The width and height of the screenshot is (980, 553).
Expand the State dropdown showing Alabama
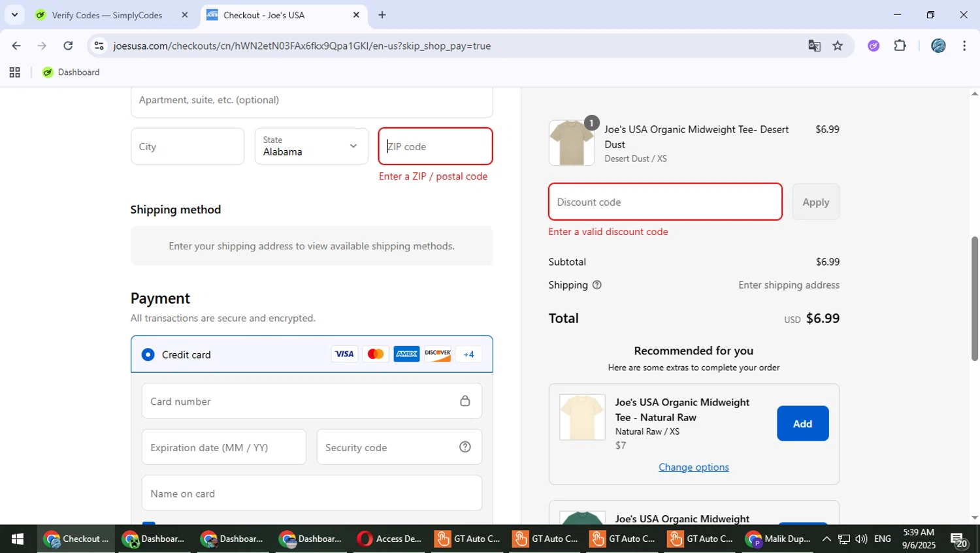tap(312, 146)
